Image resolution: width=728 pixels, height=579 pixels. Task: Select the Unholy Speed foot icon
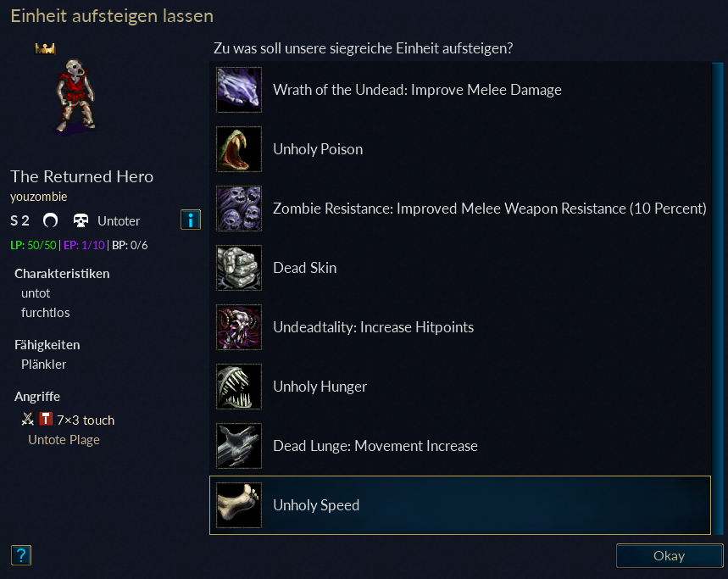[239, 505]
